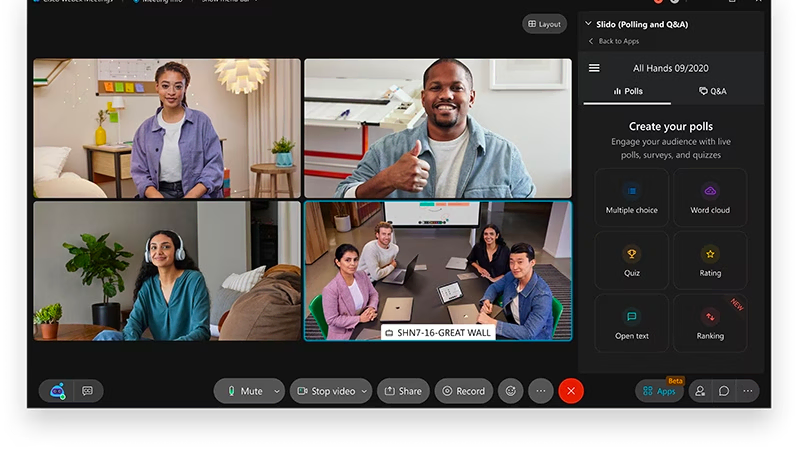This screenshot has width=800, height=450.
Task: Open the Apps panel button
Action: click(659, 391)
